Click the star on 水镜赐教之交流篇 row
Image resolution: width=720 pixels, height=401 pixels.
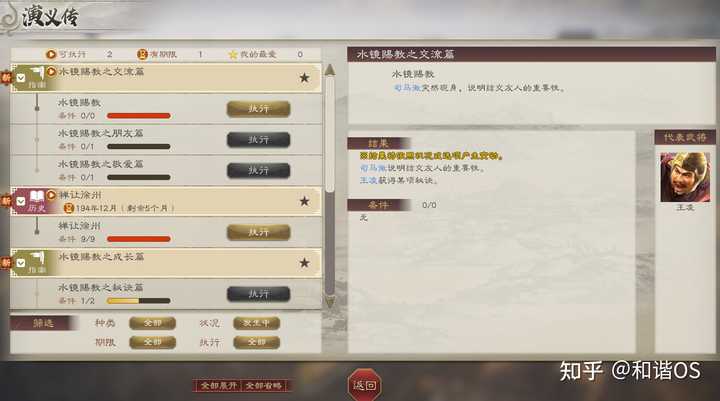click(304, 78)
